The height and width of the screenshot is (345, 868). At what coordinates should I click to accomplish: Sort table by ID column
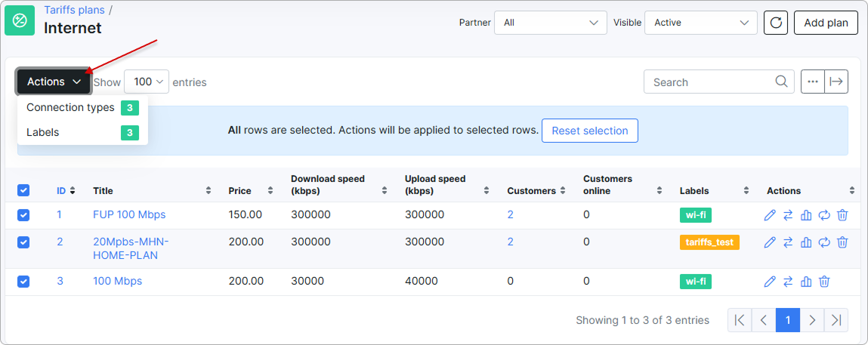pos(66,191)
